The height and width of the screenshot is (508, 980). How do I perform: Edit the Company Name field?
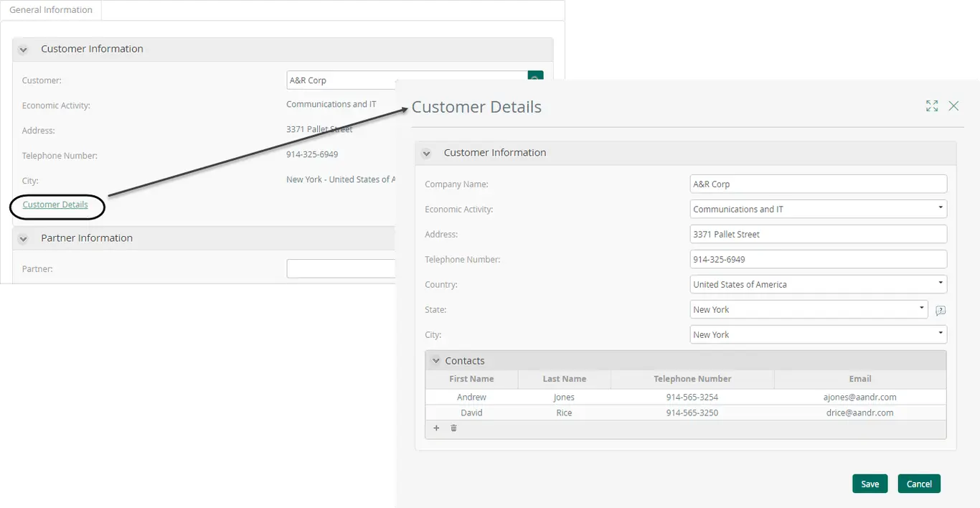point(819,184)
